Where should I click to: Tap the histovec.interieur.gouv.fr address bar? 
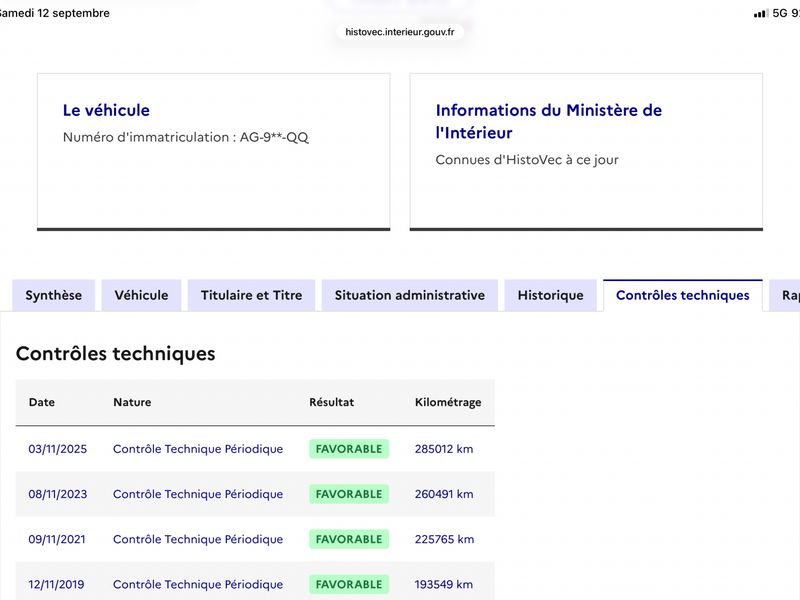(x=399, y=32)
